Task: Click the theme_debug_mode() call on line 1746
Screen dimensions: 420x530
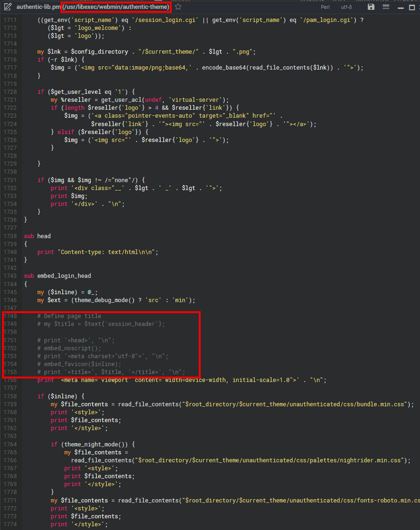Action: [x=105, y=300]
